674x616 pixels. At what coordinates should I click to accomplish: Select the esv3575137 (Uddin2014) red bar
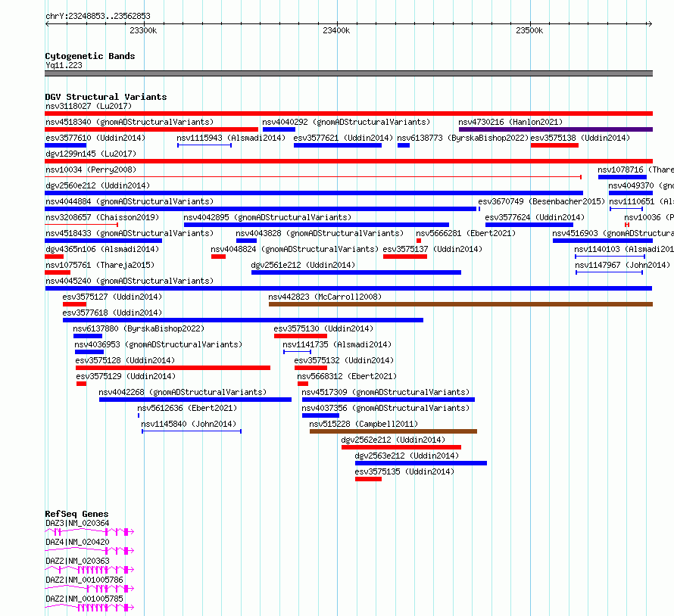(405, 257)
